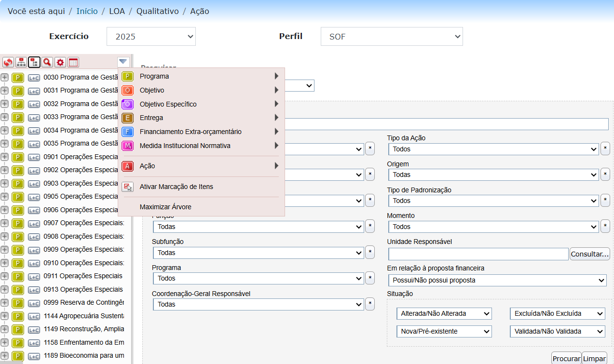Open the Perfil SOF dropdown

[391, 37]
